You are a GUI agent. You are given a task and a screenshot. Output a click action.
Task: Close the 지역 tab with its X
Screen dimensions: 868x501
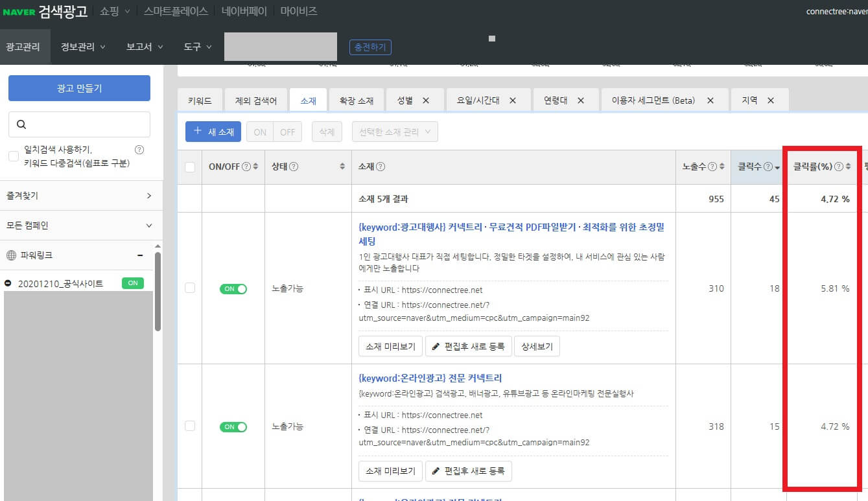[771, 100]
